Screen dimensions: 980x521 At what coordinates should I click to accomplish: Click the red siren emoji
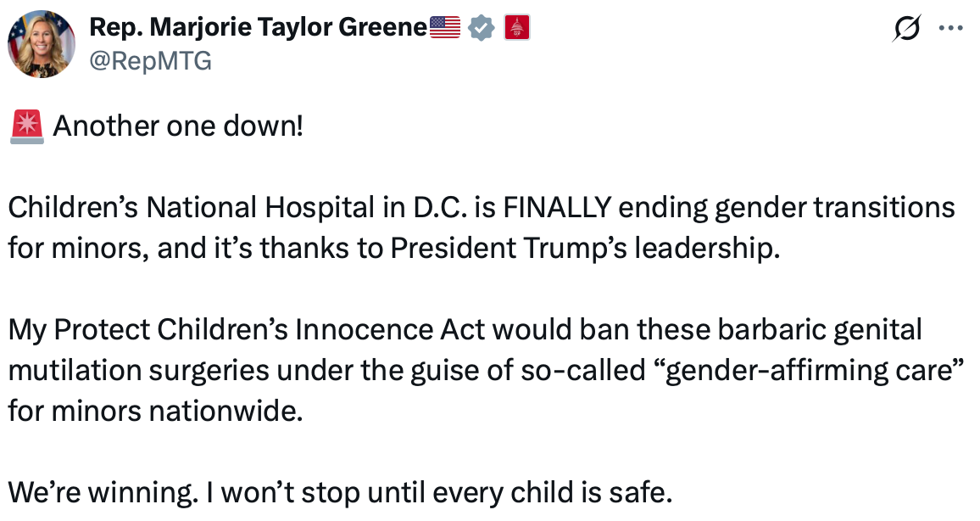click(x=27, y=126)
